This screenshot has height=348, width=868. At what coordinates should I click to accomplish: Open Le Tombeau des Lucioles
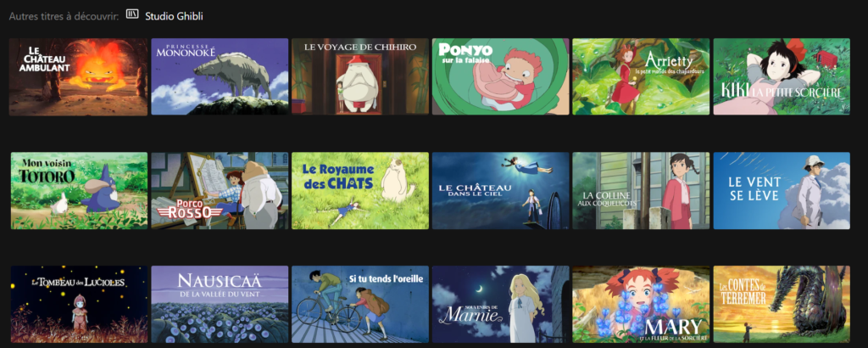click(79, 304)
